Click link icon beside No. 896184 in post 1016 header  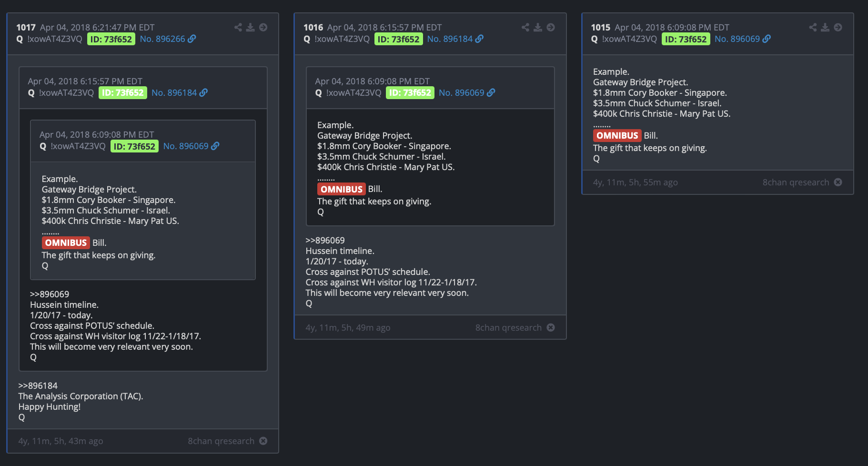(x=479, y=39)
